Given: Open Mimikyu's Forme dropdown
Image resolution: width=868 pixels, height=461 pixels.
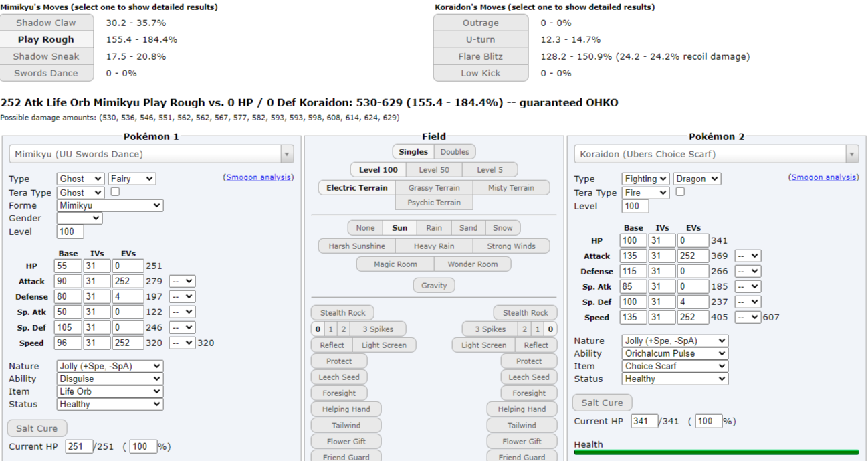Looking at the screenshot, I should click(110, 205).
